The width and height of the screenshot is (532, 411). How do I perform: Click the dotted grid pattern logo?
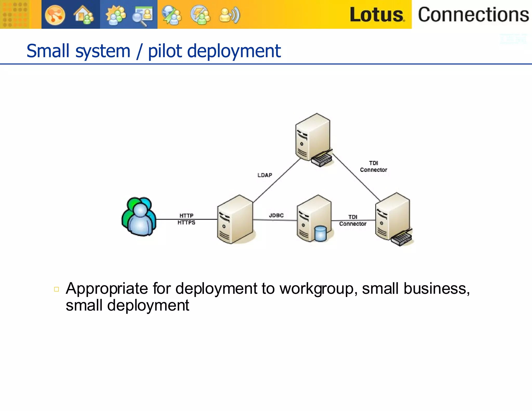pos(15,14)
